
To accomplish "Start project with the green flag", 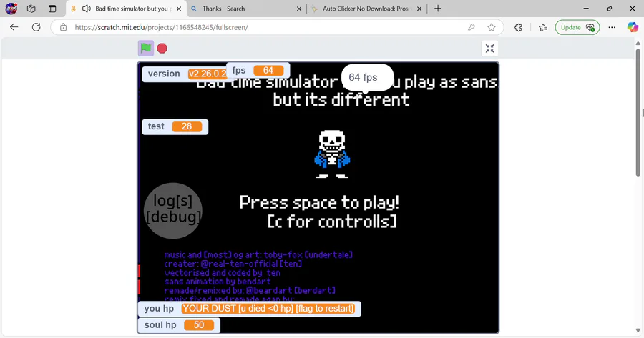I will pos(146,49).
